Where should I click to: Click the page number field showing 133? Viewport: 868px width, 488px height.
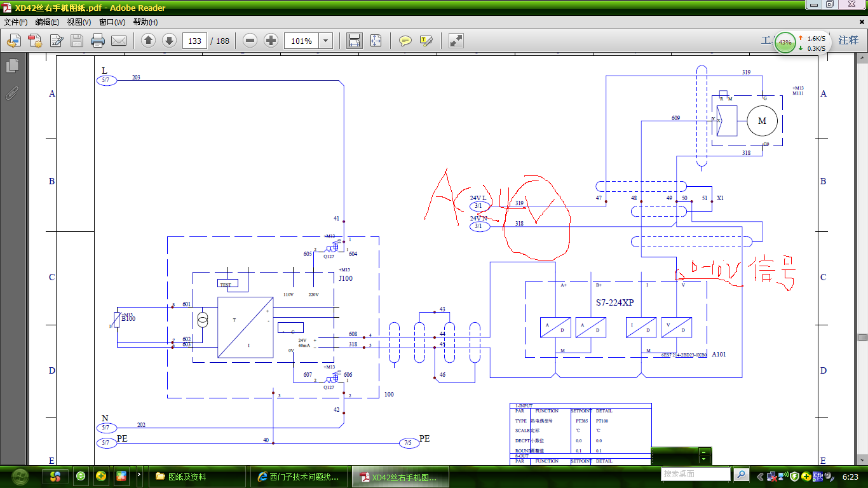point(194,41)
